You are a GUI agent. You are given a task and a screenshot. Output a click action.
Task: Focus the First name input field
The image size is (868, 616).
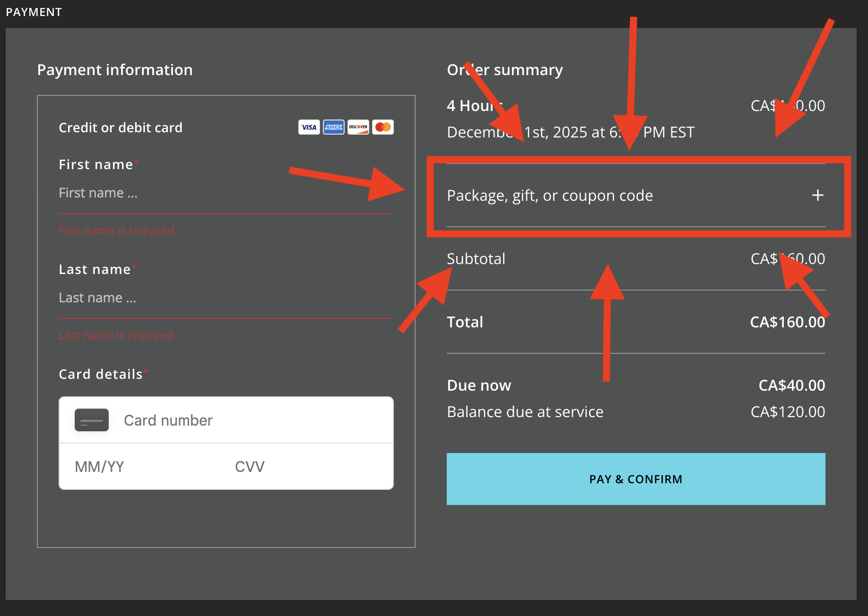coord(189,193)
